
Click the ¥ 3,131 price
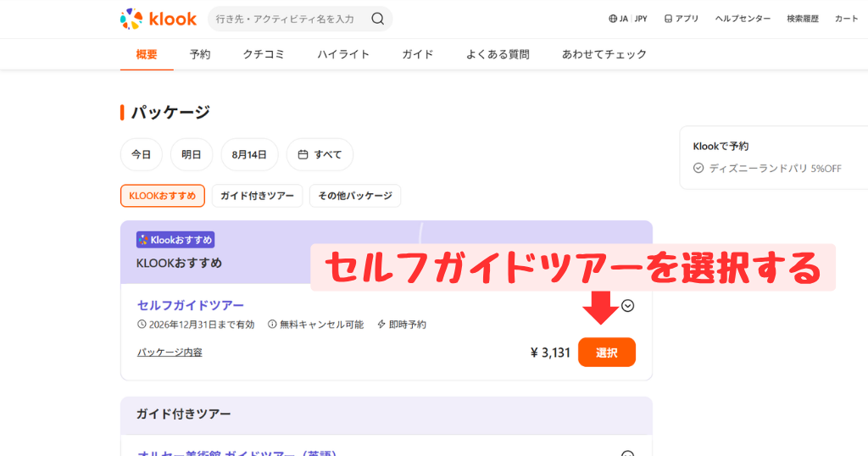550,353
